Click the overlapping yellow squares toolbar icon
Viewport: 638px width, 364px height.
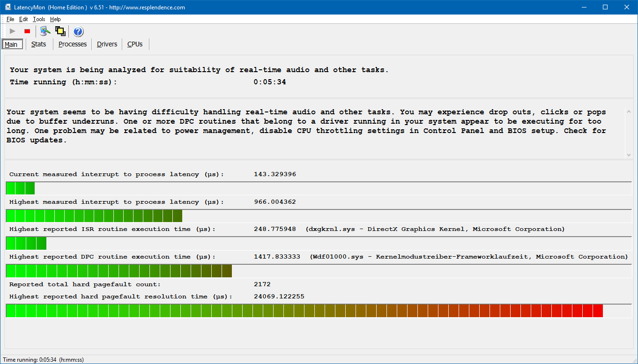pos(60,31)
